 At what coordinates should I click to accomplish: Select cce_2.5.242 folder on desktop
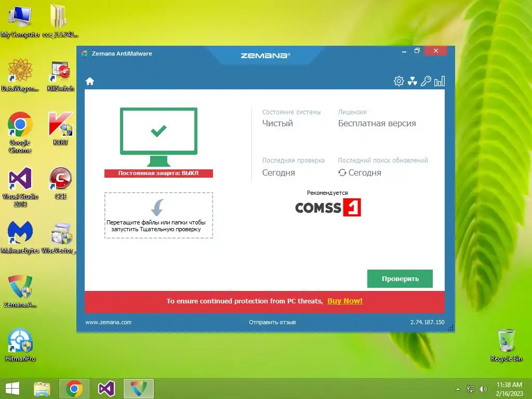point(60,21)
